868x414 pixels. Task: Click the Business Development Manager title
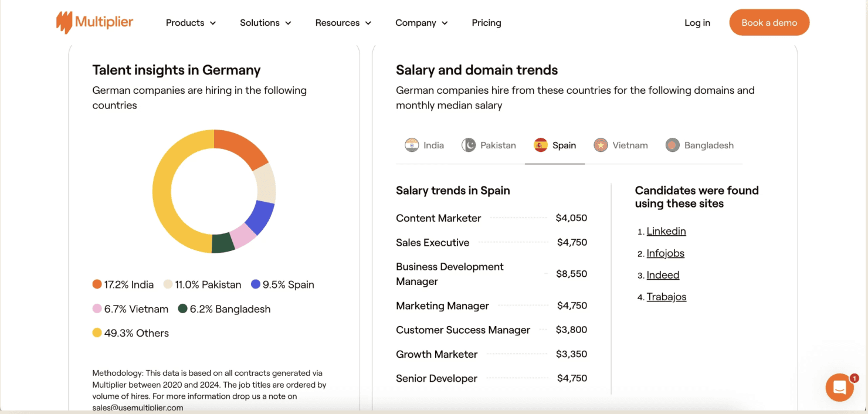point(450,274)
